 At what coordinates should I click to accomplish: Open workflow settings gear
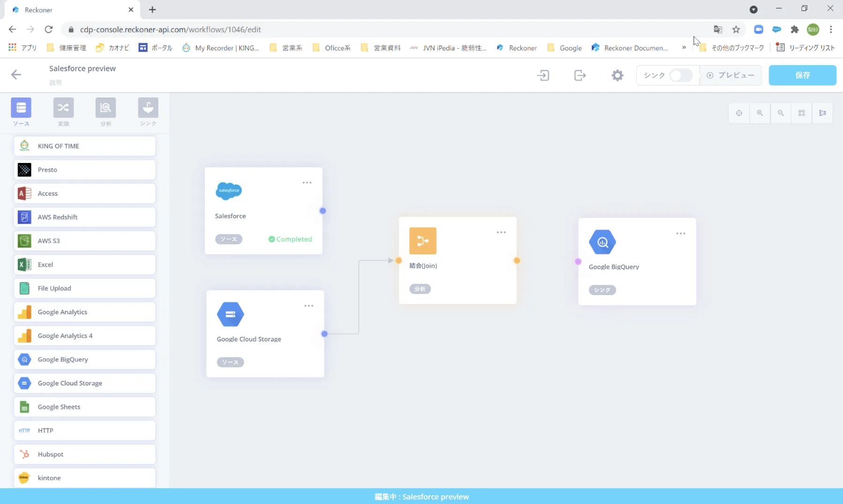(x=618, y=75)
